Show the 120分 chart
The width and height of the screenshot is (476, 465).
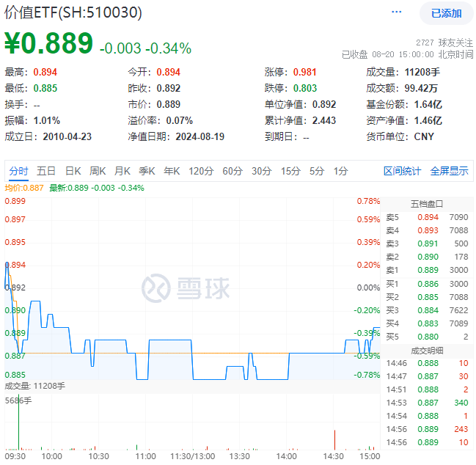(201, 171)
